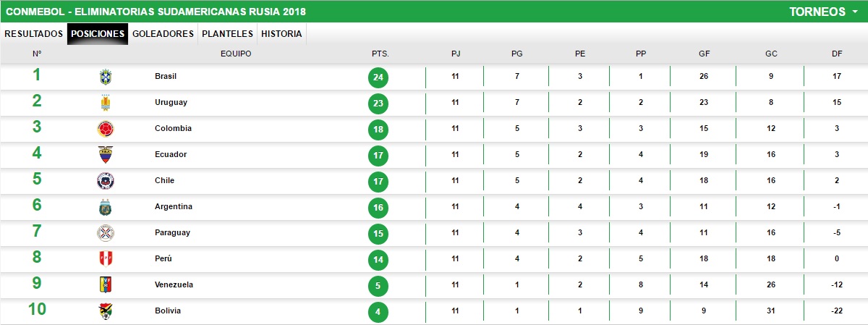This screenshot has width=868, height=325.
Task: Switch to the RESULTADOS tab
Action: pos(34,34)
